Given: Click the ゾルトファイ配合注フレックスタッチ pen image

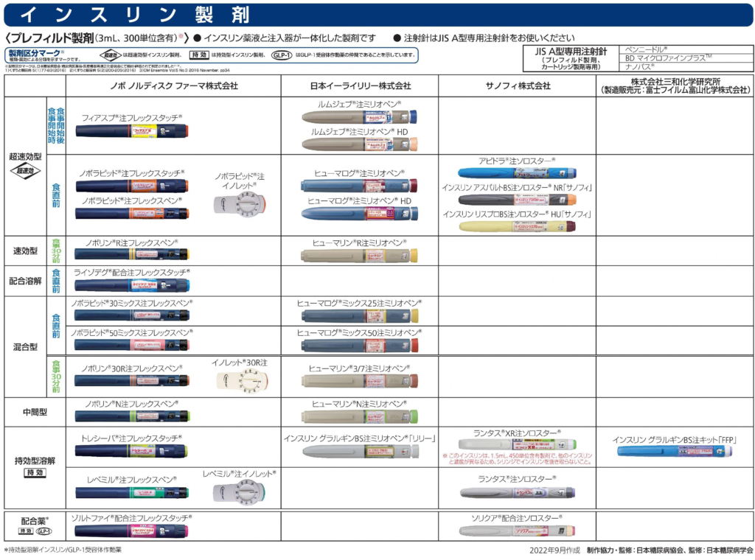Looking at the screenshot, I should click(x=131, y=531).
